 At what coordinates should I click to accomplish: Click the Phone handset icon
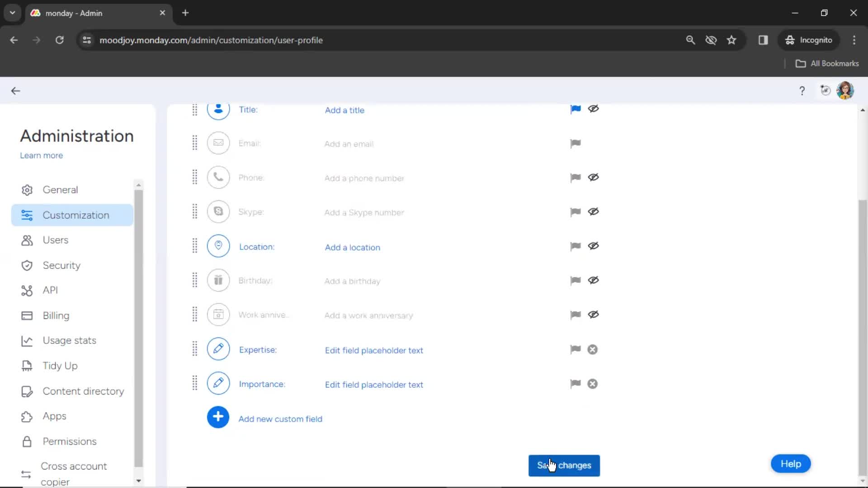pos(218,178)
